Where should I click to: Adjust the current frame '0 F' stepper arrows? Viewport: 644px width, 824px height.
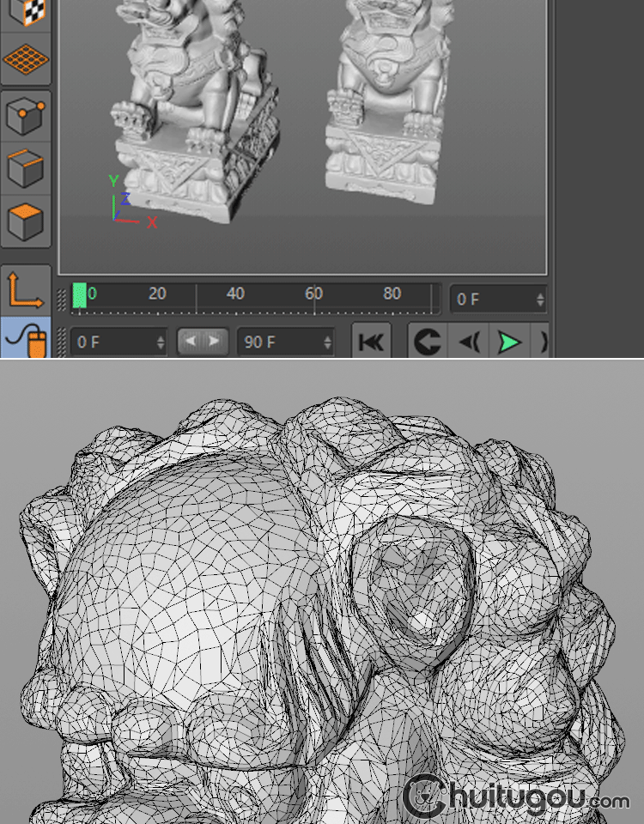coord(540,300)
